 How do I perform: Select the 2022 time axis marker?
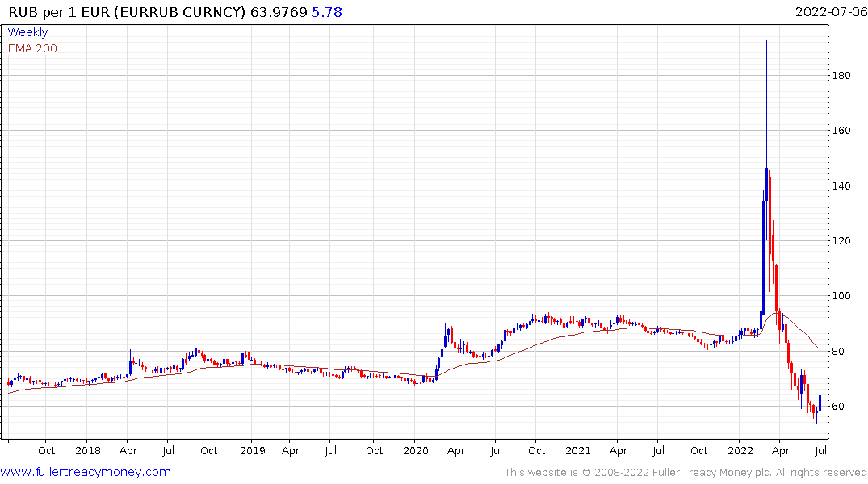point(740,450)
